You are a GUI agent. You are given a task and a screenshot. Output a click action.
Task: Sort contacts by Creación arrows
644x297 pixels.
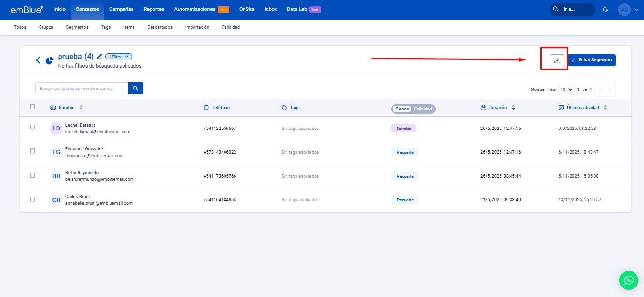pyautogui.click(x=513, y=108)
